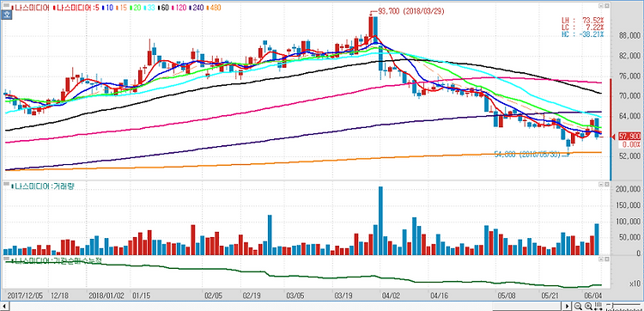Image resolution: width=644 pixels, height=311 pixels.
Task: Click the 20-day moving average legend
Action: pos(135,8)
